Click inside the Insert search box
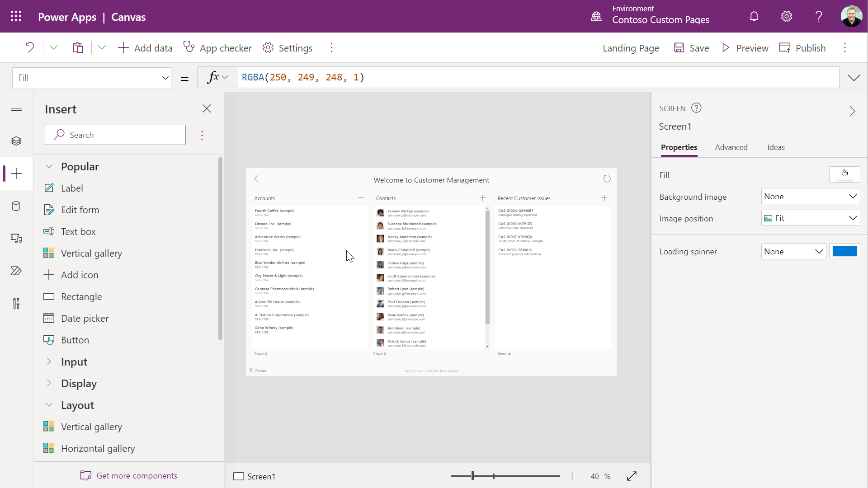The height and width of the screenshot is (488, 868). (115, 135)
